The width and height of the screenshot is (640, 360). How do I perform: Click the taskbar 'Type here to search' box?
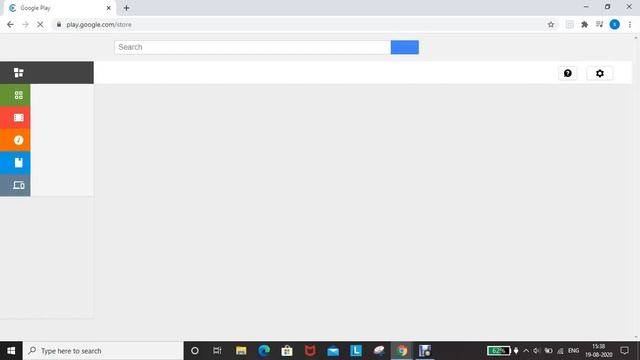pyautogui.click(x=103, y=351)
